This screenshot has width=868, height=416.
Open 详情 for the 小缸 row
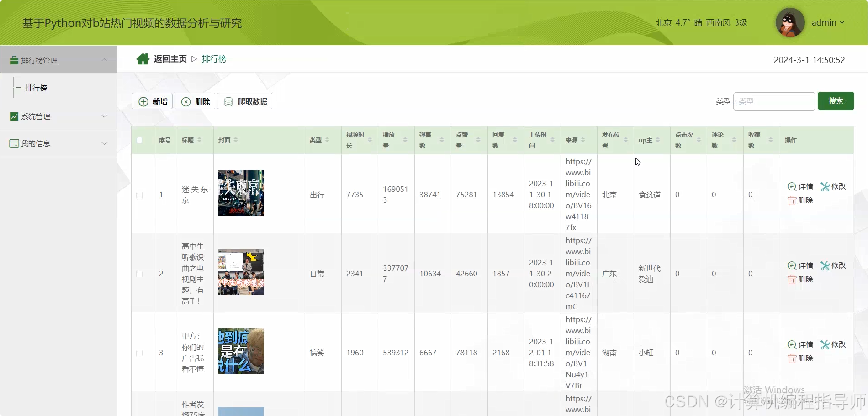(800, 344)
